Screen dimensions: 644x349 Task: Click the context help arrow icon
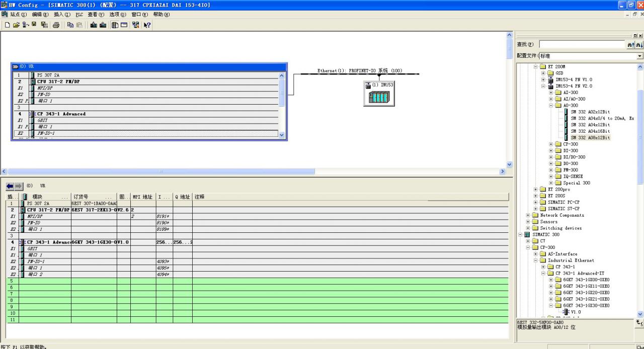tap(147, 24)
